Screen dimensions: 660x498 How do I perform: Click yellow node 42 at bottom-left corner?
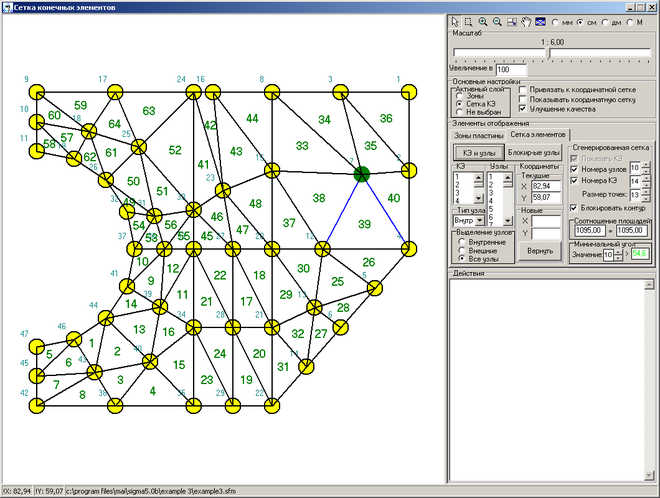pos(37,405)
